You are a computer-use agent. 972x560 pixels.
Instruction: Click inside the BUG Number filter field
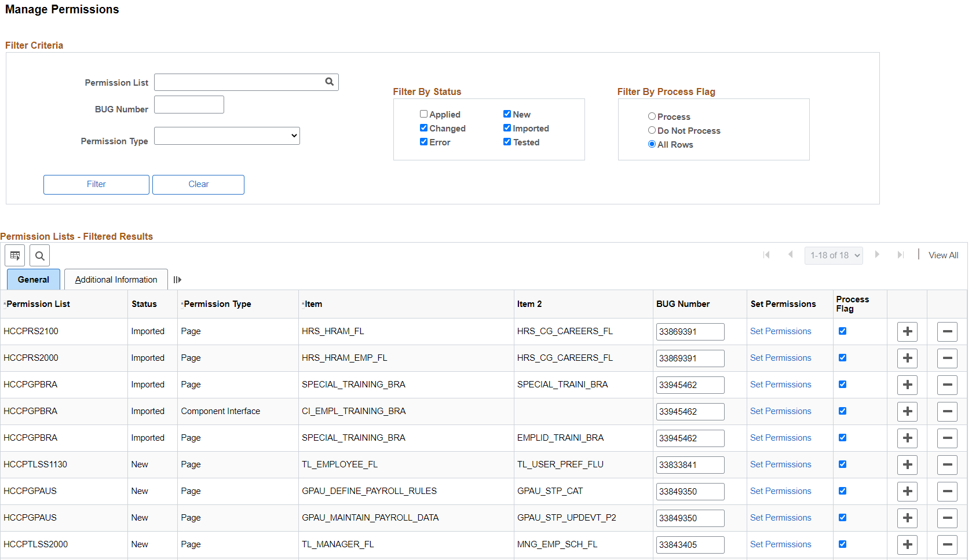tap(189, 104)
